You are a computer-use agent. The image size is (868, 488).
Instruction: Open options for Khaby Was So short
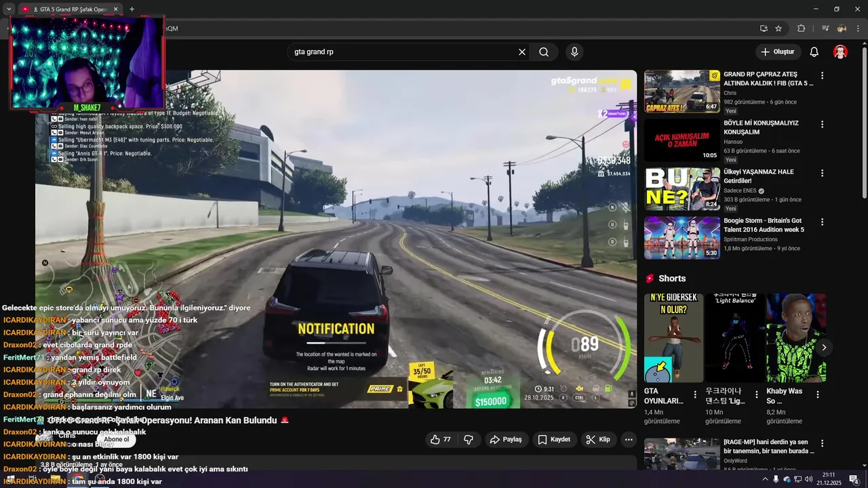[818, 394]
